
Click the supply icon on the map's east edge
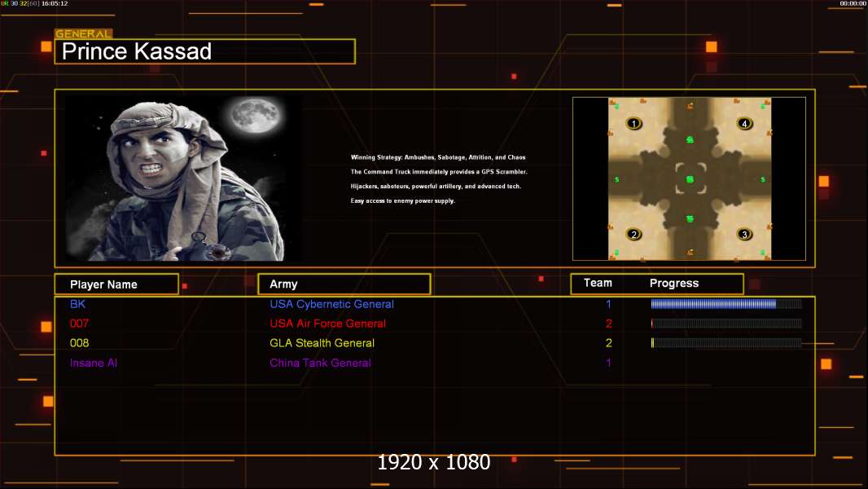763,179
